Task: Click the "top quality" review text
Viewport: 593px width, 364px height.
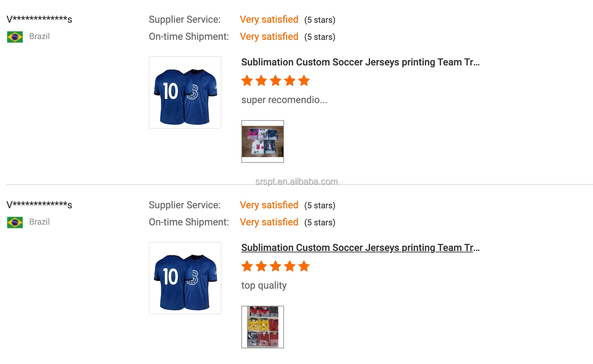Action: pyautogui.click(x=264, y=285)
